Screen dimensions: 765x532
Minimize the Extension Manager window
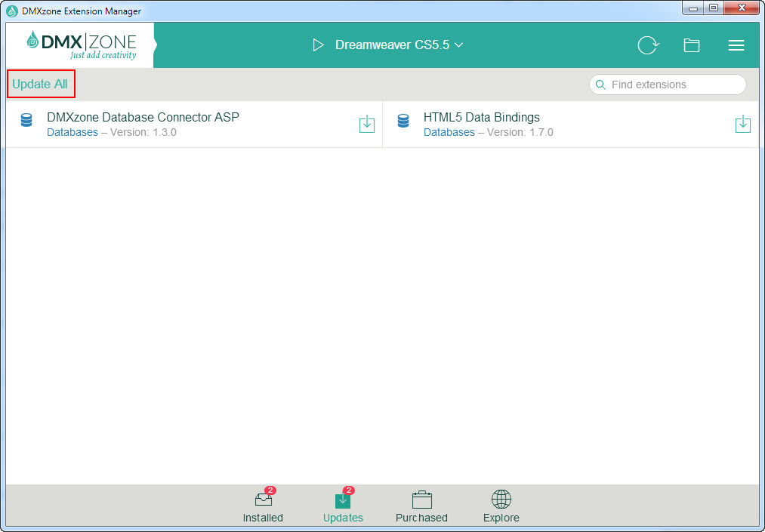693,8
